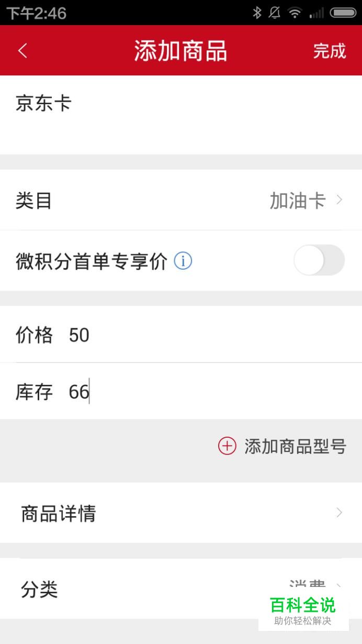This screenshot has height=644, width=362.
Task: Open the 类目 category selector
Action: coord(180,200)
